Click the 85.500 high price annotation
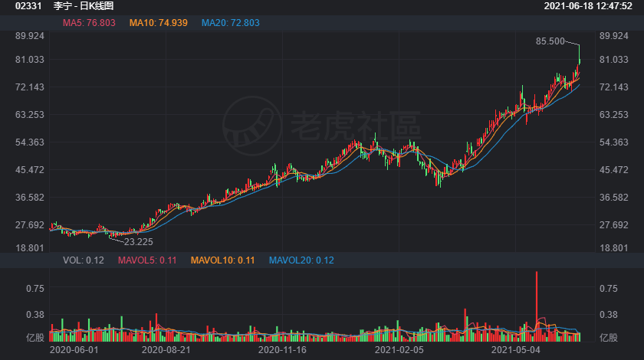Image resolution: width=644 pixels, height=360 pixels. click(550, 41)
